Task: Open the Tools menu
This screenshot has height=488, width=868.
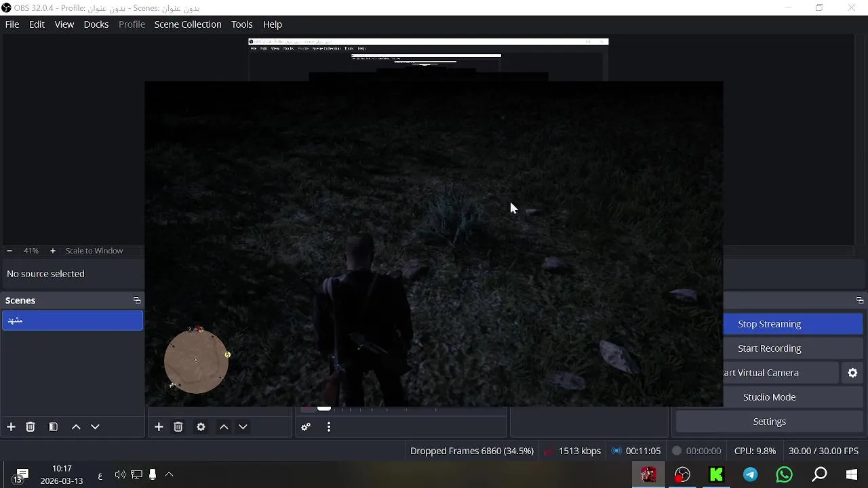Action: 242,24
